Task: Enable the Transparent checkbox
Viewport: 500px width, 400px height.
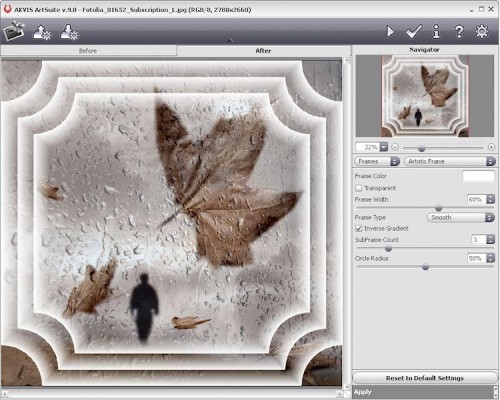Action: pyautogui.click(x=359, y=188)
